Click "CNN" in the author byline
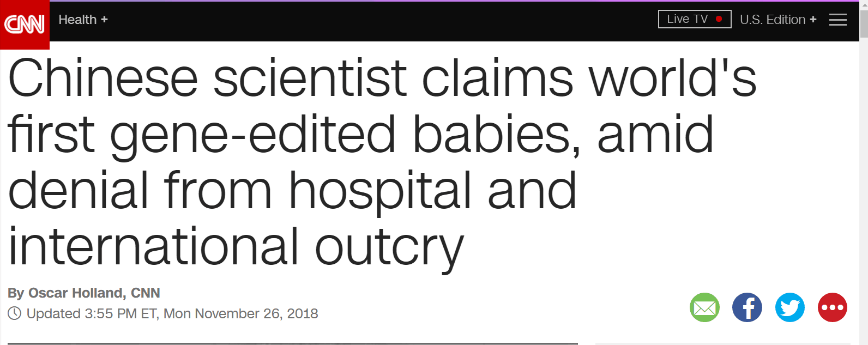The width and height of the screenshot is (868, 345). coord(146,293)
